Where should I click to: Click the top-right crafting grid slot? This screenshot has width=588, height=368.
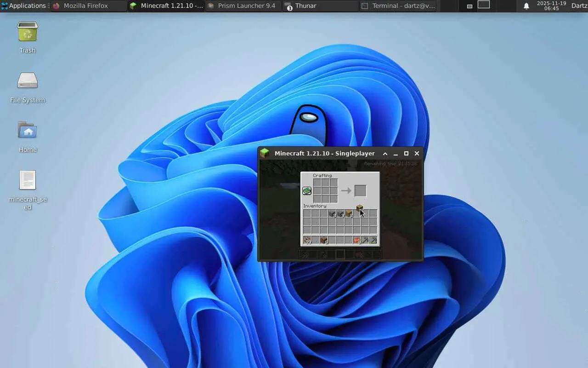pos(334,183)
